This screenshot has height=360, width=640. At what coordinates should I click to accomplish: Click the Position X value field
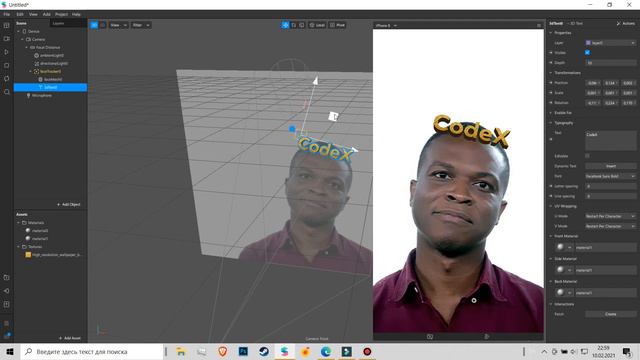(593, 83)
